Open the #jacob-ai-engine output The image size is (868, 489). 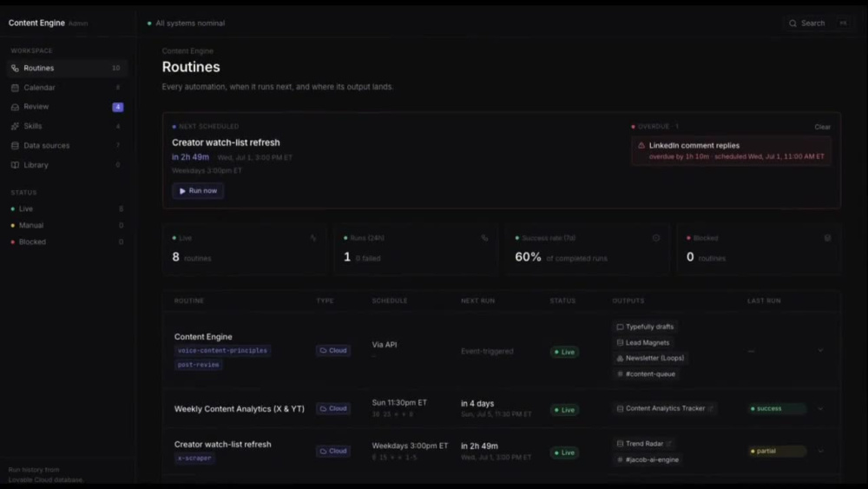pyautogui.click(x=648, y=459)
